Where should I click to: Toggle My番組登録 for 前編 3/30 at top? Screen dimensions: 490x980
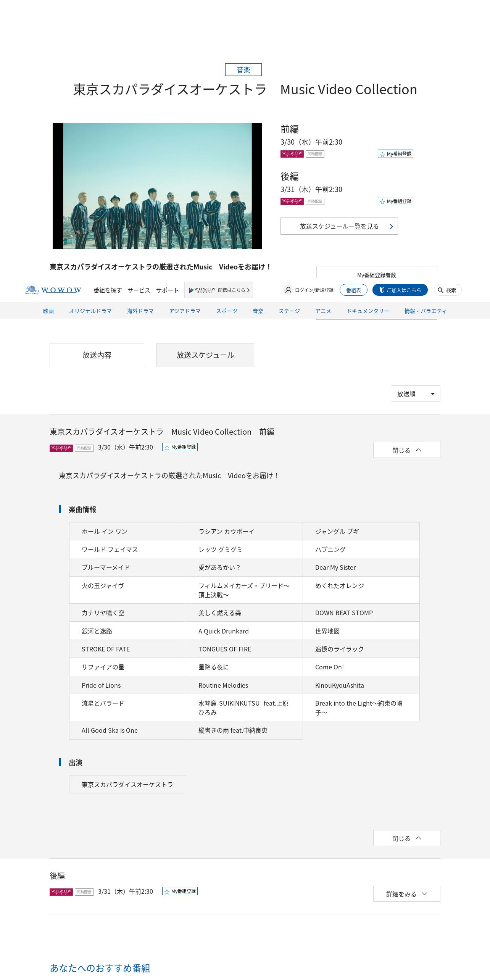395,154
